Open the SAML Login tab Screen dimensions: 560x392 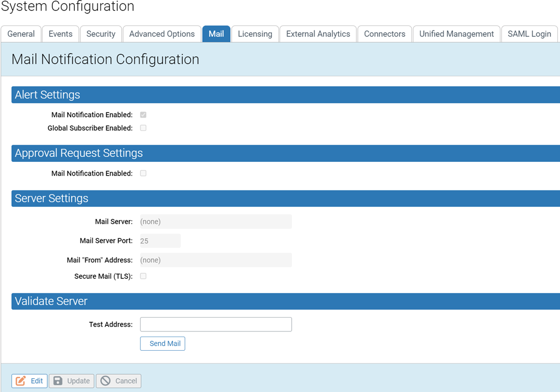[529, 34]
